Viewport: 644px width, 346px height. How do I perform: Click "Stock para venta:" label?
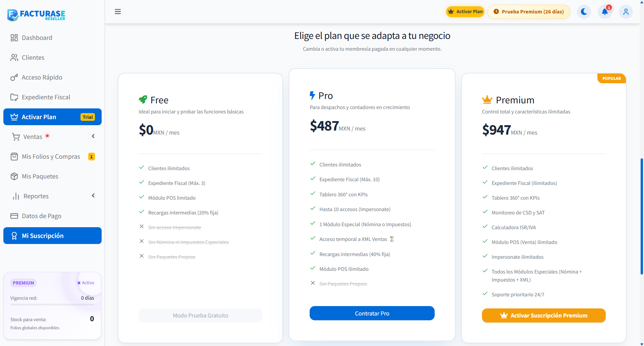pos(29,319)
